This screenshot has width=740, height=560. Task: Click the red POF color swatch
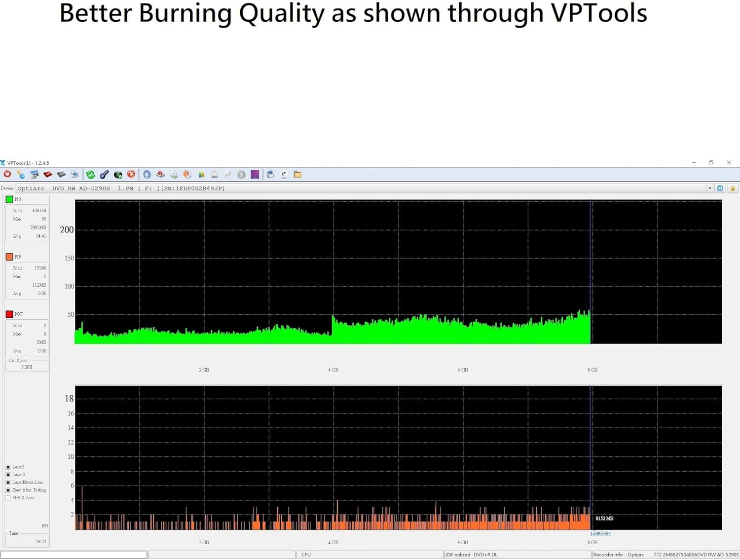(x=9, y=314)
